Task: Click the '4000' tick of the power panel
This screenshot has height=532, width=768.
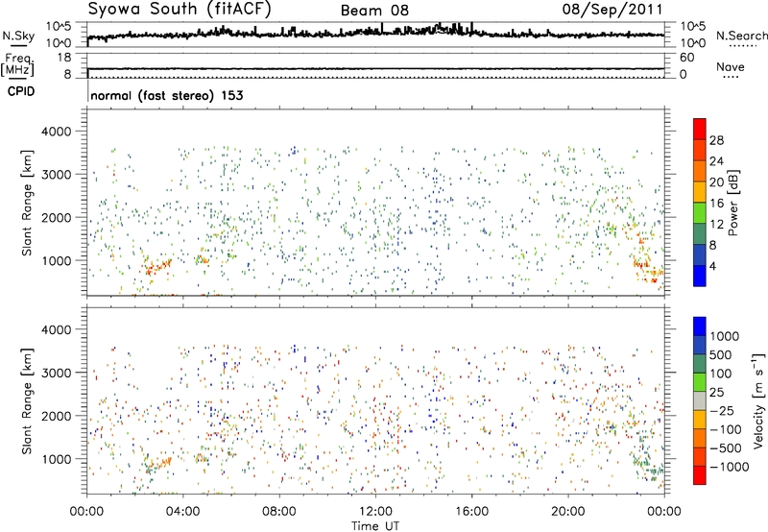Action: tap(57, 132)
